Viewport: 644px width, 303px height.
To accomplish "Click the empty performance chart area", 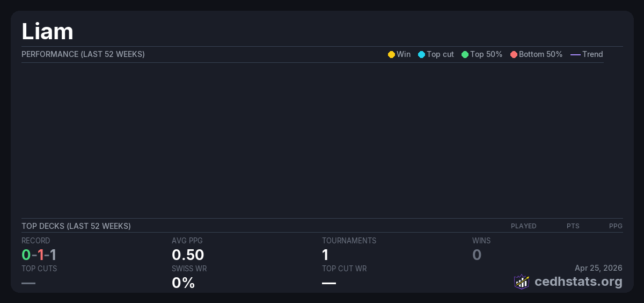I will click(311, 140).
